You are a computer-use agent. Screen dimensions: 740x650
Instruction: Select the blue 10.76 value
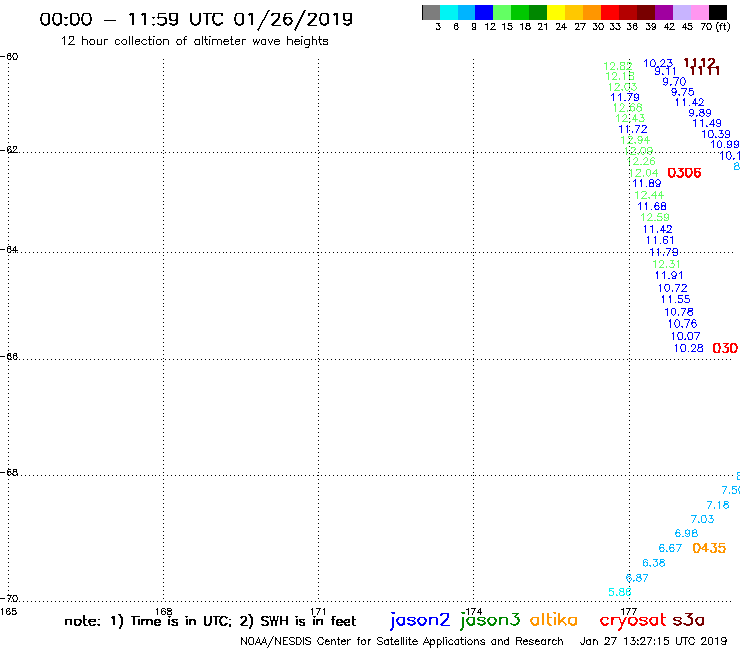point(682,324)
